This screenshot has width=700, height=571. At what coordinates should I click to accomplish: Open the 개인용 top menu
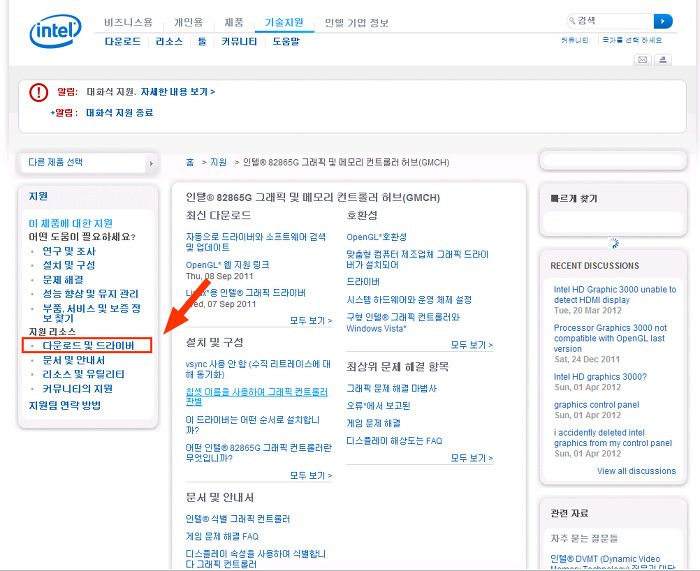[x=188, y=22]
